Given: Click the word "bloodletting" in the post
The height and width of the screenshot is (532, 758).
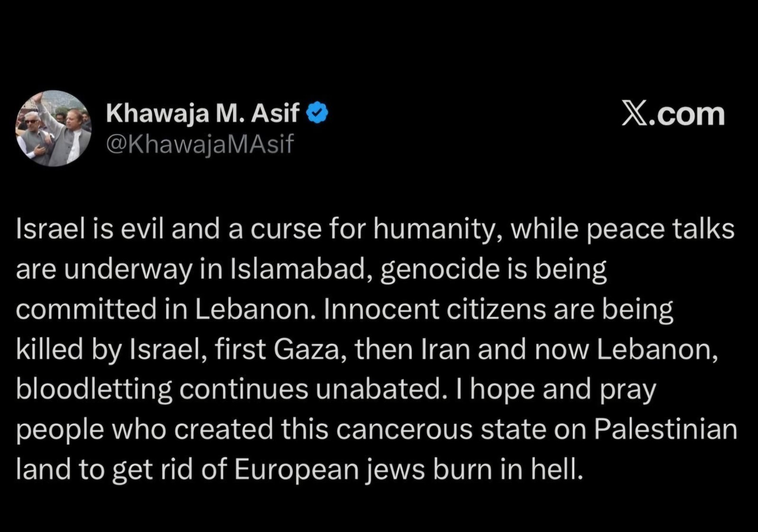Looking at the screenshot, I should point(94,389).
